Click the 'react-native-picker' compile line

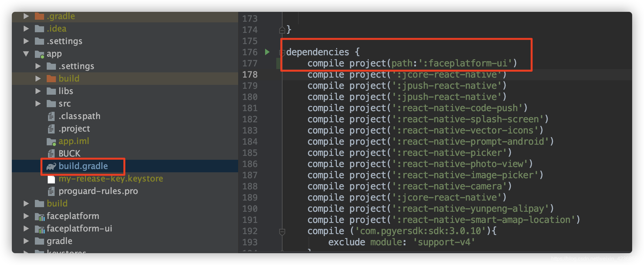coord(409,153)
